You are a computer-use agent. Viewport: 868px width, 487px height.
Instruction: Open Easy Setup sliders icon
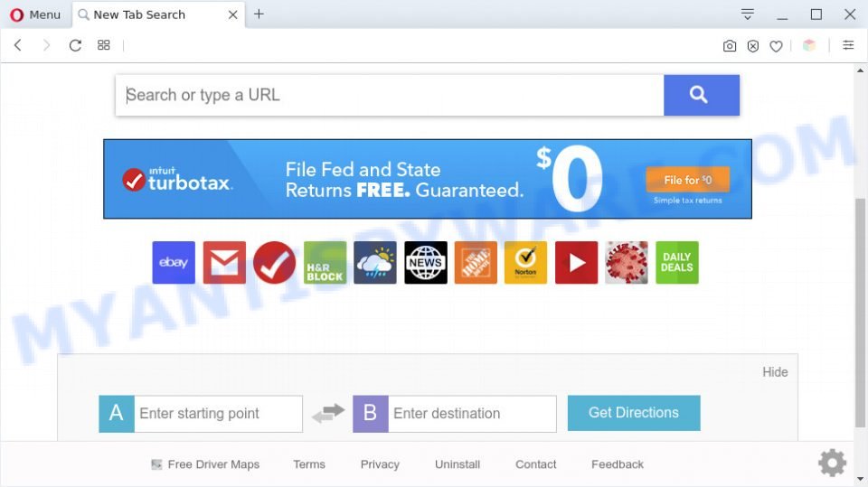point(848,45)
